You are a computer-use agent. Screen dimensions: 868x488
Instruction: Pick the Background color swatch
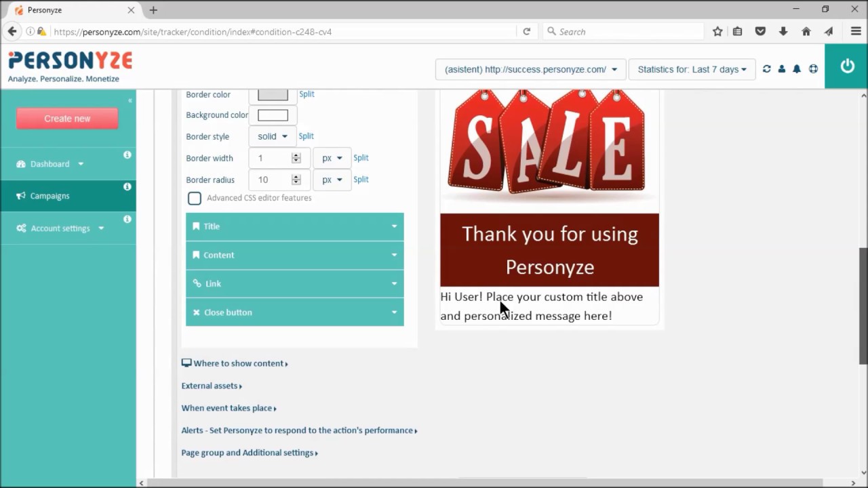point(273,115)
